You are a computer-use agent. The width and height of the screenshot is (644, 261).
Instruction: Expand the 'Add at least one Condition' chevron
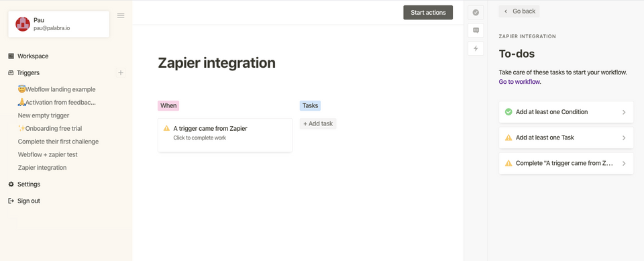point(624,112)
